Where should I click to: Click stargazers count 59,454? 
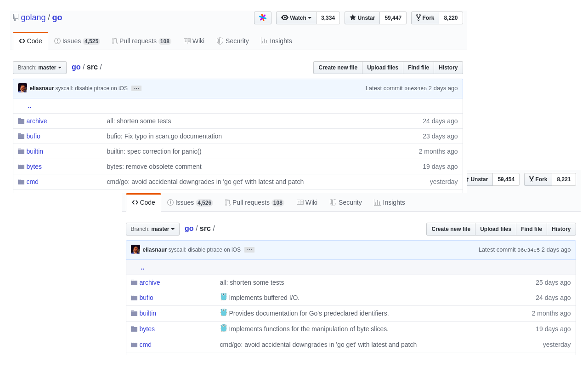tap(506, 179)
